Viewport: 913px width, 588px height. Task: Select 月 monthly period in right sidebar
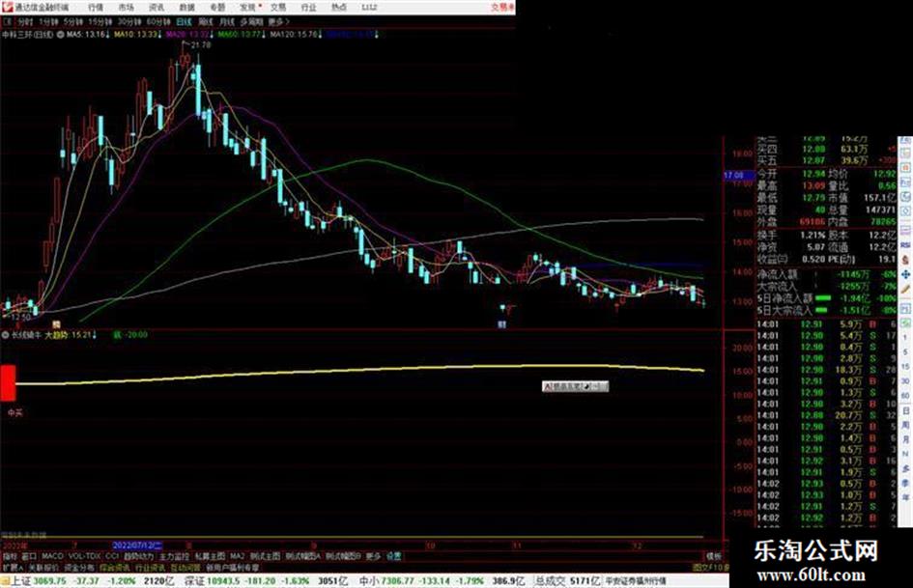pos(905,439)
